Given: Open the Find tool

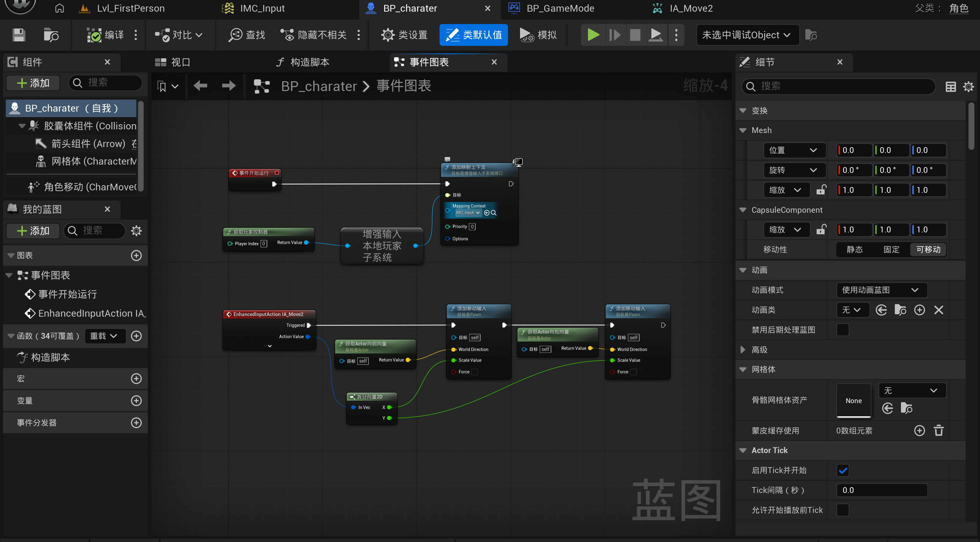Looking at the screenshot, I should 246,35.
